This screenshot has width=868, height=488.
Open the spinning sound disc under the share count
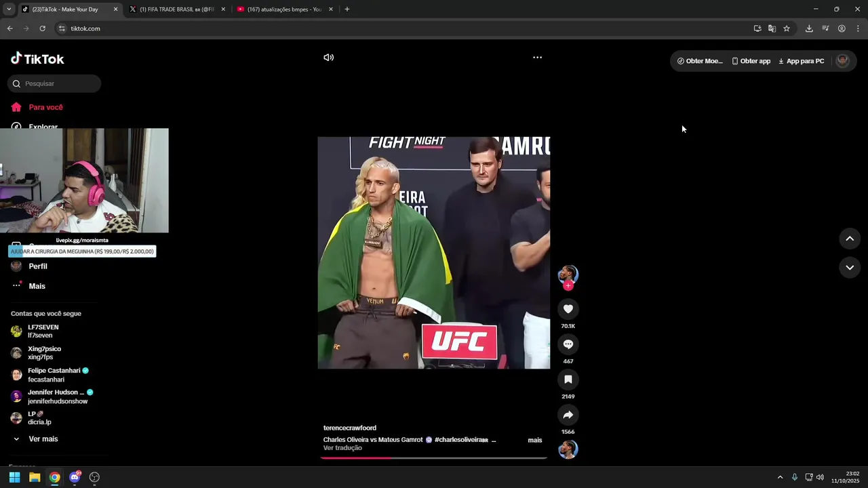click(568, 449)
